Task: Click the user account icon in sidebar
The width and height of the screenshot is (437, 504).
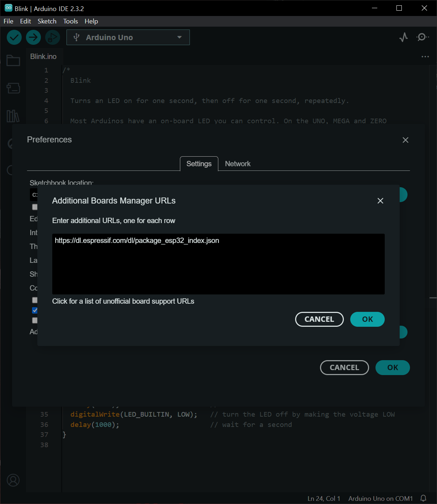Action: (x=13, y=480)
